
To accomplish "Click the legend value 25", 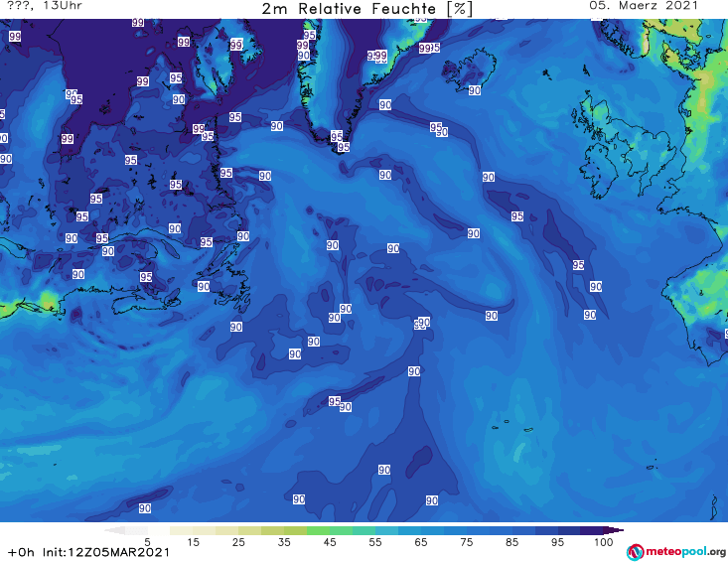I will 238,542.
